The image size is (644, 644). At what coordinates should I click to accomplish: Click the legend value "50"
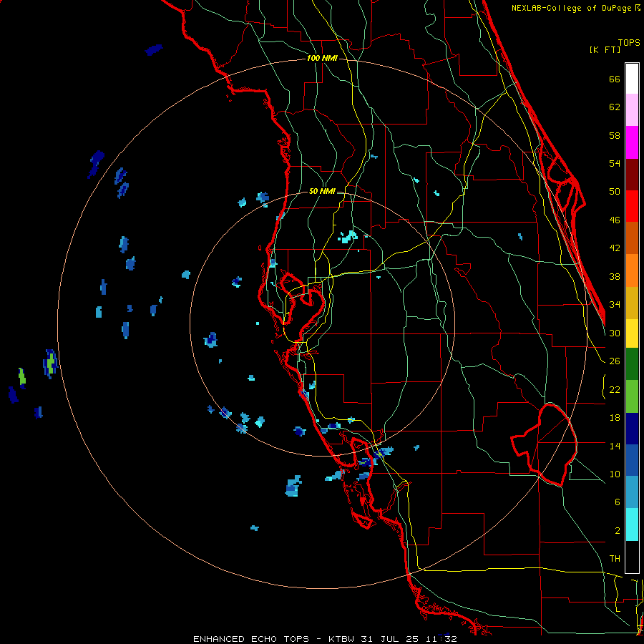pos(615,192)
